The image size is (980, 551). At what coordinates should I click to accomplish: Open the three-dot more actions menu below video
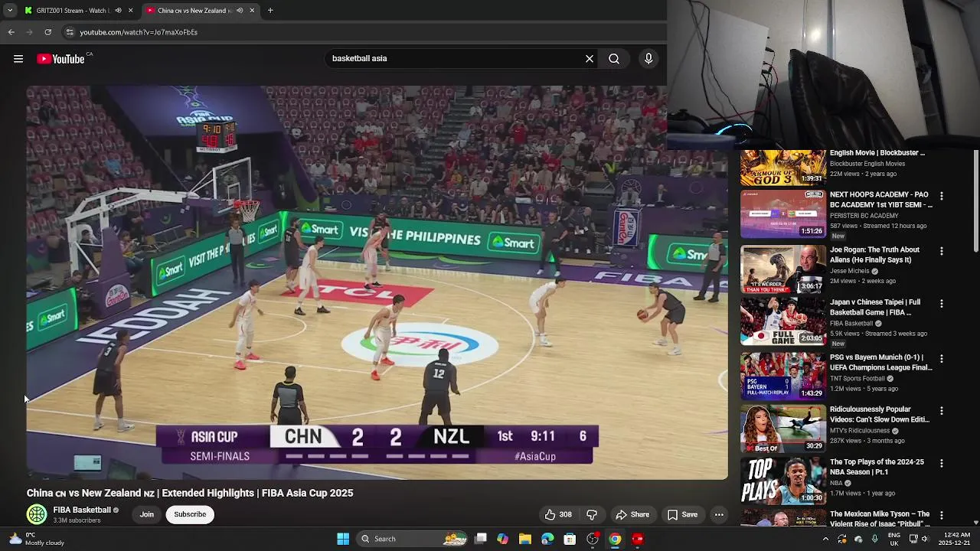click(x=719, y=515)
